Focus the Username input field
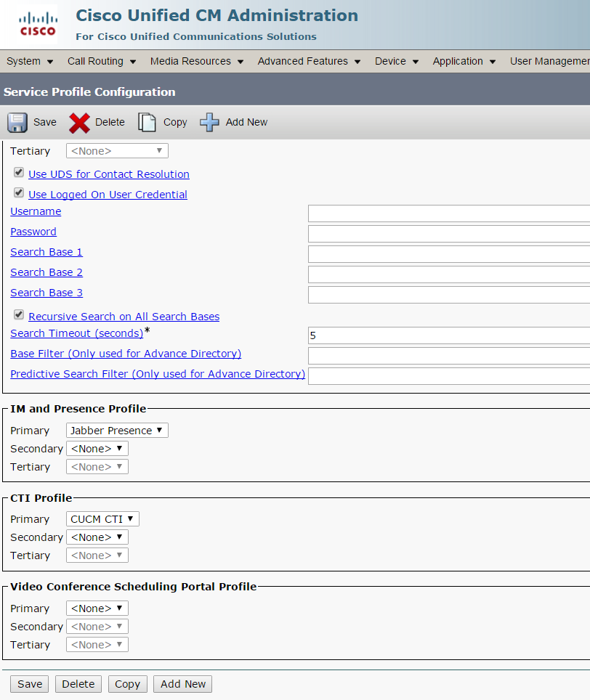590x700 pixels. (449, 213)
